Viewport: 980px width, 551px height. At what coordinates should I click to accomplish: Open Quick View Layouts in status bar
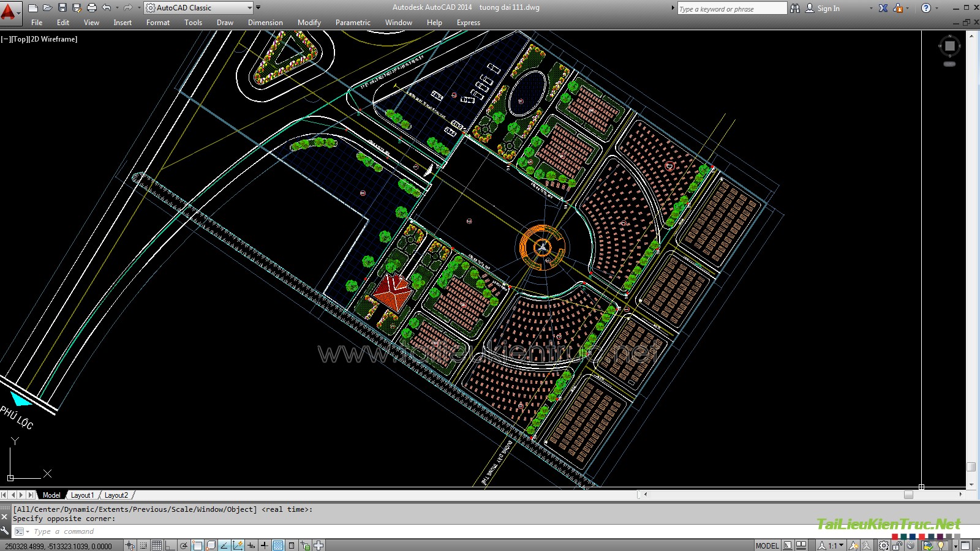tap(788, 545)
